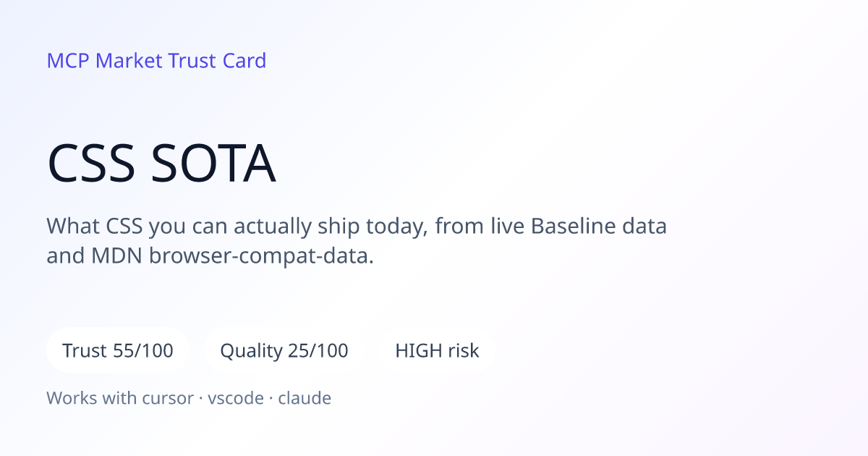Click 'Trust Card' in the purple header label

218,61
